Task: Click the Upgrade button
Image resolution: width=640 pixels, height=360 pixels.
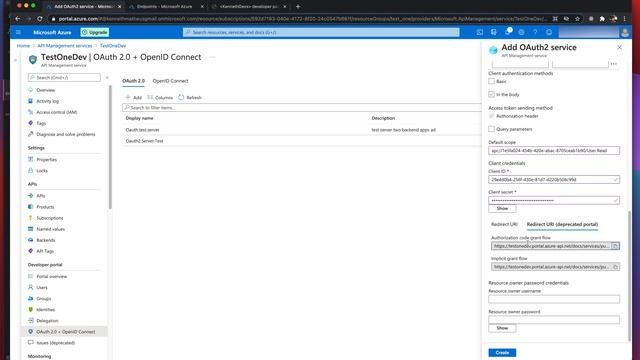Action: [95, 32]
